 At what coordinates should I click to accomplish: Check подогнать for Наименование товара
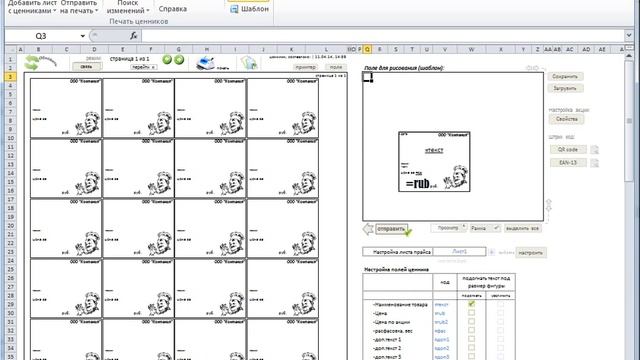[471, 304]
